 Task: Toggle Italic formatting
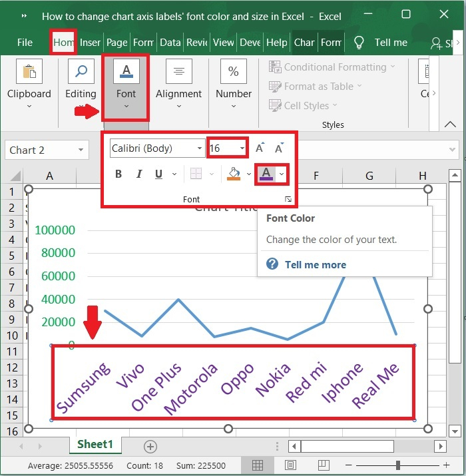click(x=139, y=174)
